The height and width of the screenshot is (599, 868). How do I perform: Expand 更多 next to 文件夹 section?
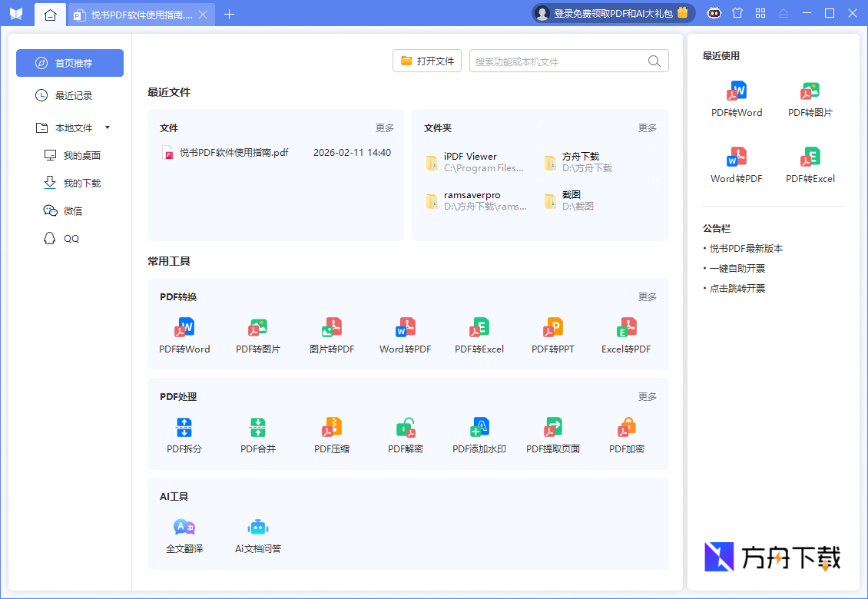click(x=646, y=127)
